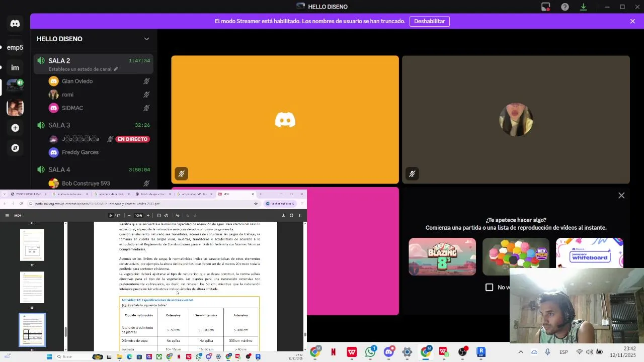The width and height of the screenshot is (644, 362).
Task: Click Deshabilitar streamer mode button
Action: coord(429,21)
